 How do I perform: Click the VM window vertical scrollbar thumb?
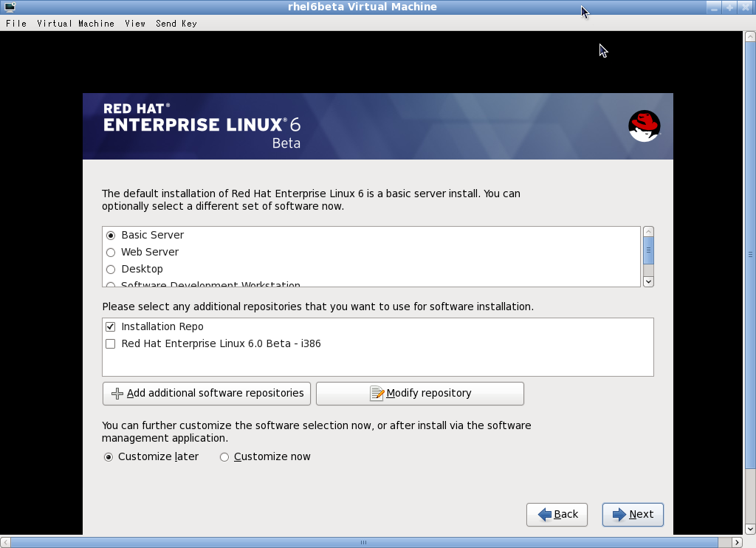(750, 255)
